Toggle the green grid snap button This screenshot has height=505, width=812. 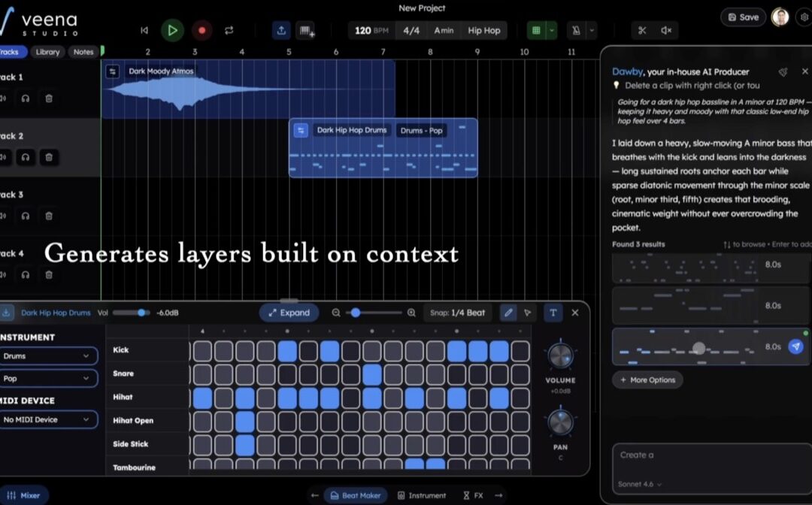tap(537, 31)
